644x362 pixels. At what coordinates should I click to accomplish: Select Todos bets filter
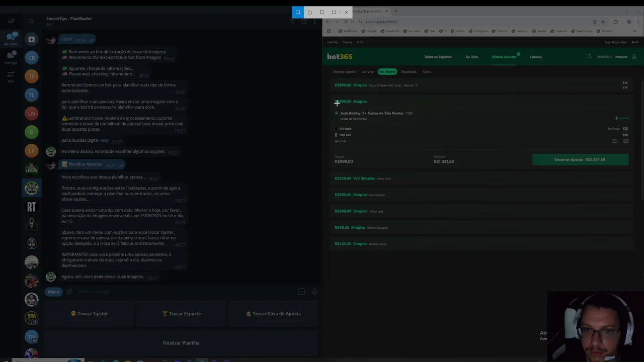426,72
